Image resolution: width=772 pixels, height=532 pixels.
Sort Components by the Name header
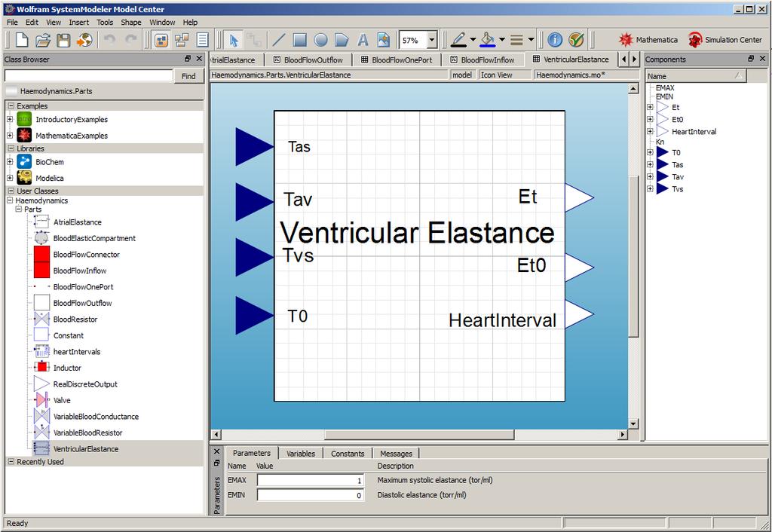click(x=696, y=76)
